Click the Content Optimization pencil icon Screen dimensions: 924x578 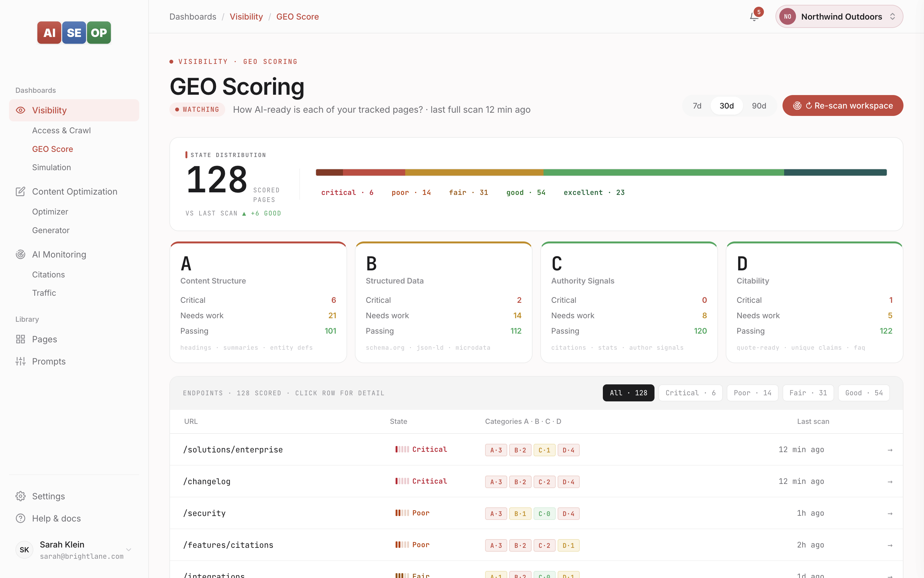coord(21,191)
